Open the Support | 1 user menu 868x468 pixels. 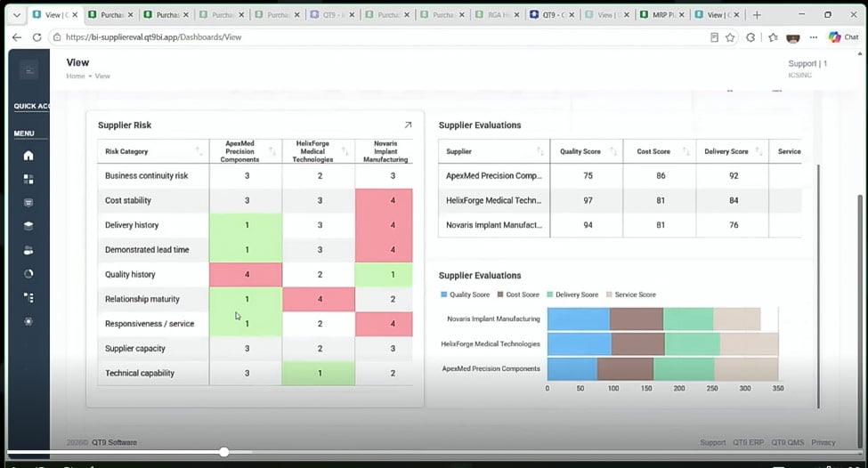(807, 64)
